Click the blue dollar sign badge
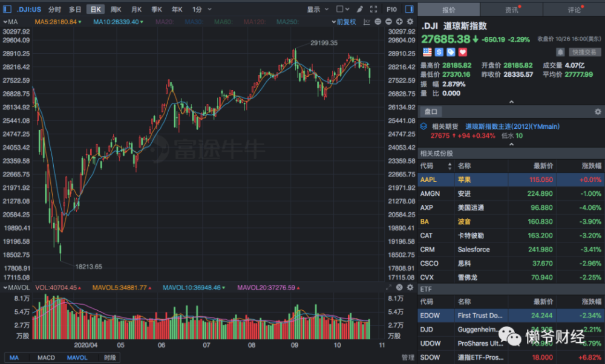 439,52
